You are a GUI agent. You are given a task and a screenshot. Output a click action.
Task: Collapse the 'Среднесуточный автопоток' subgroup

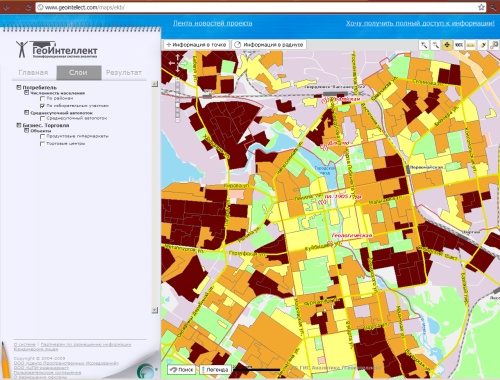coord(26,113)
